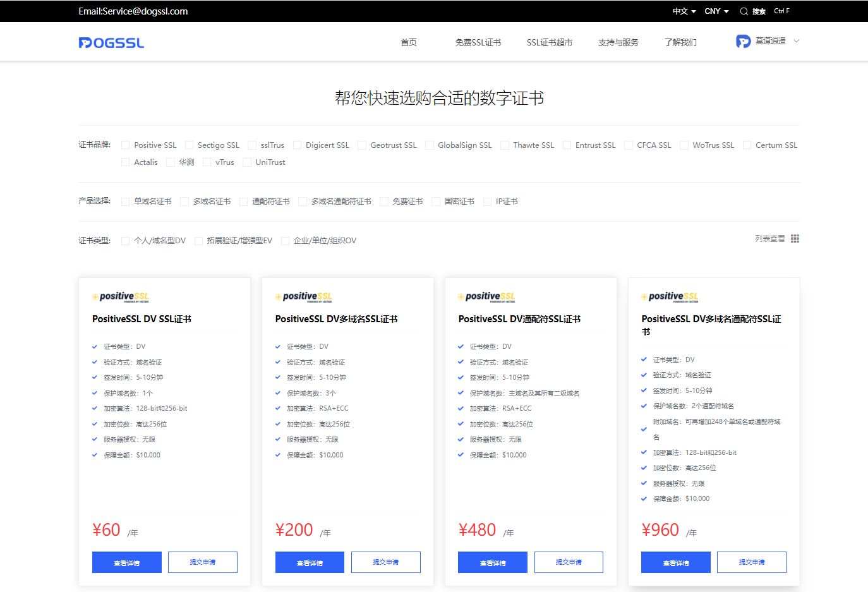Open PositiveSSL DV通配符SSL证书 title
The image size is (868, 592).
click(520, 319)
